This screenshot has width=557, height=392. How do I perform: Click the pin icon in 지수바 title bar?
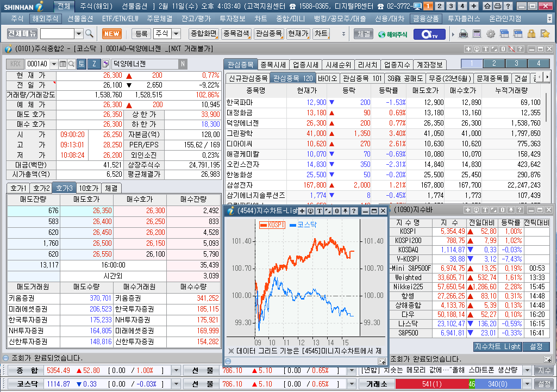pyautogui.click(x=511, y=210)
